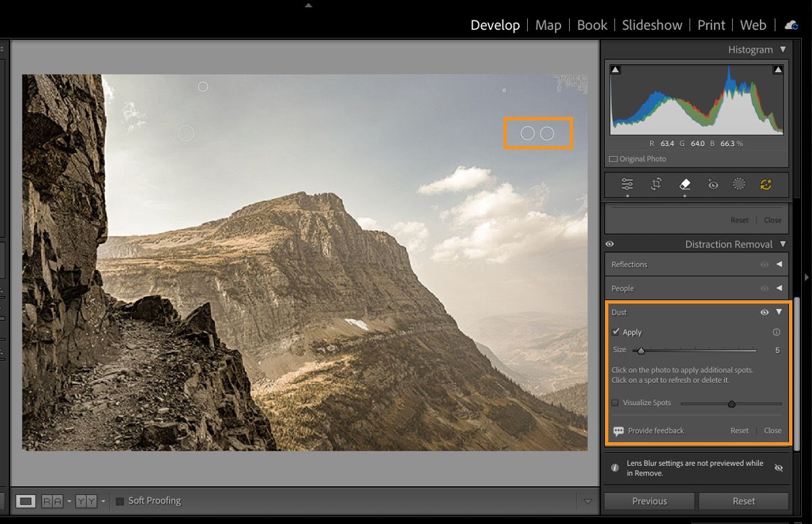Select the Crop tool
The width and height of the screenshot is (812, 524).
click(655, 184)
